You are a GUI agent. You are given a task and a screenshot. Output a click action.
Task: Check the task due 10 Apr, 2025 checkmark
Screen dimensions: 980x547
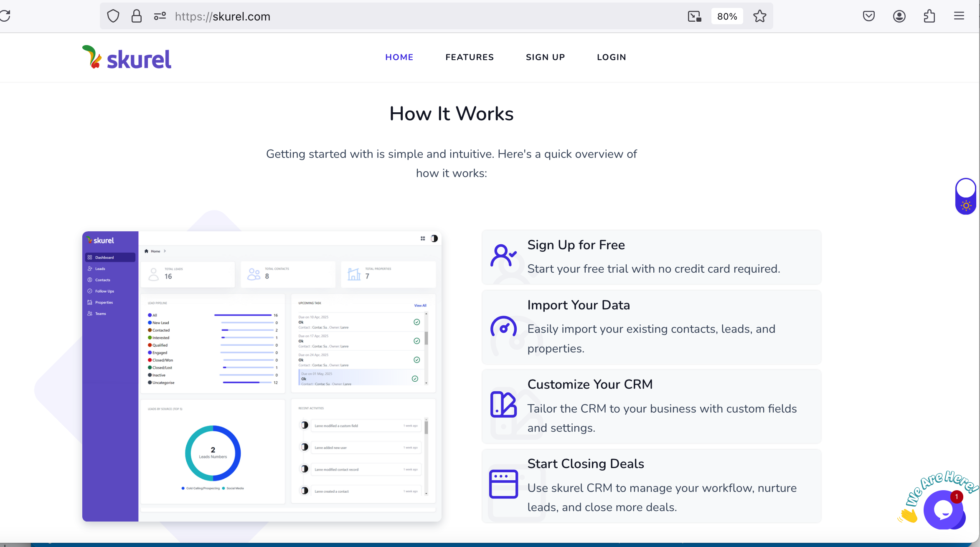[416, 322]
